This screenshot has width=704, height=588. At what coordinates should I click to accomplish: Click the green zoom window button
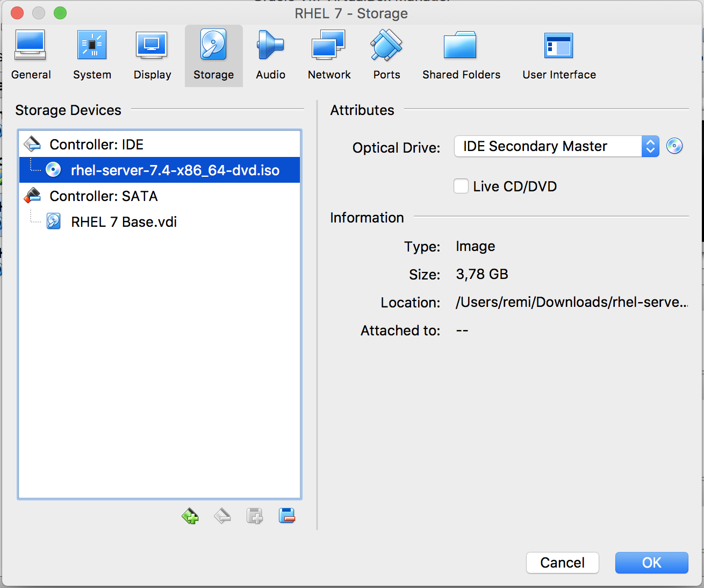tap(60, 13)
